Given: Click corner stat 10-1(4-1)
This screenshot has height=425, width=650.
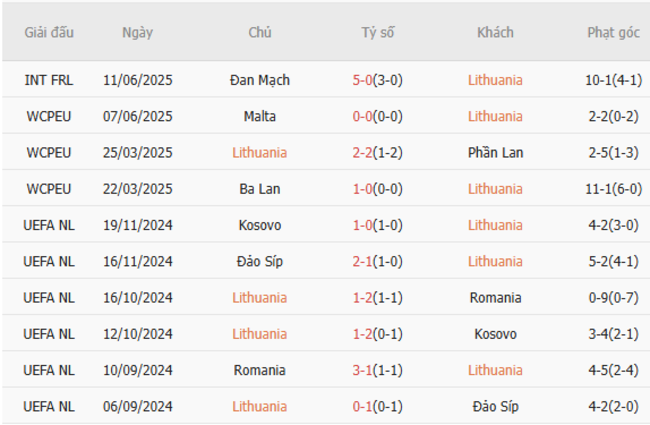Looking at the screenshot, I should 613,80.
